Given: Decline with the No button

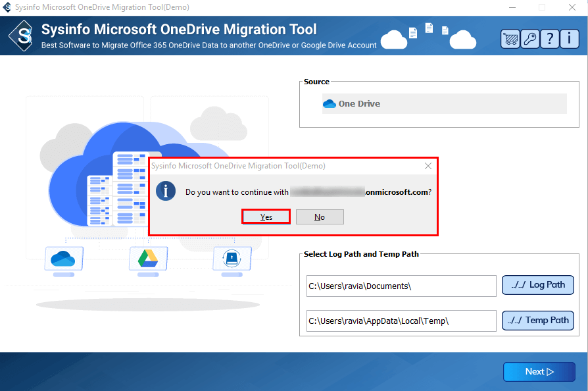Looking at the screenshot, I should (x=320, y=217).
